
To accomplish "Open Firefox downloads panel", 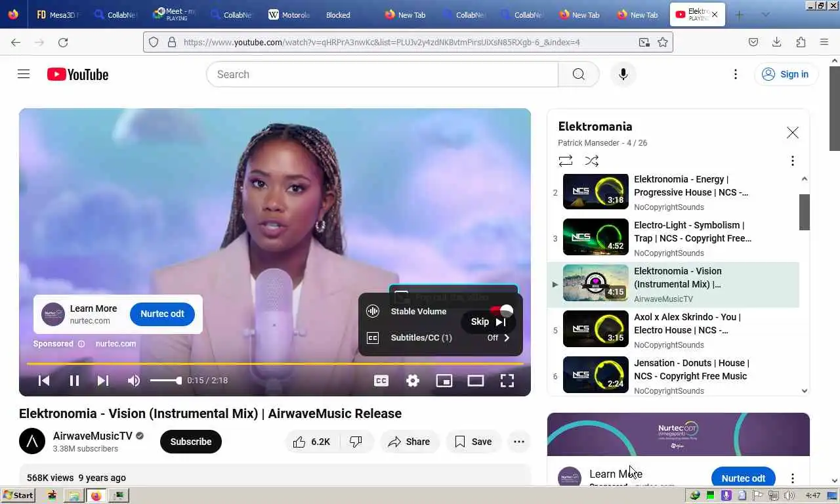I will point(777,42).
